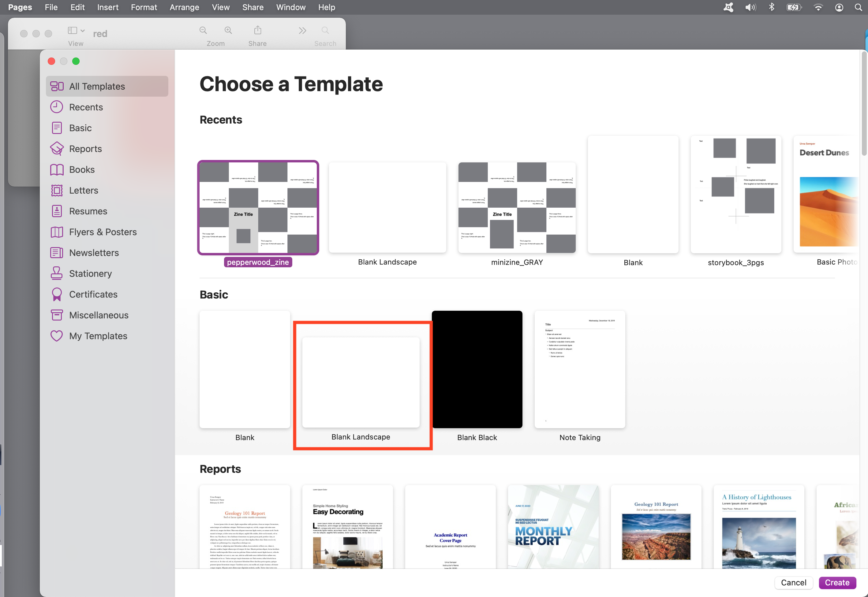Viewport: 868px width, 597px height.
Task: Open the Edit menu
Action: tap(77, 7)
